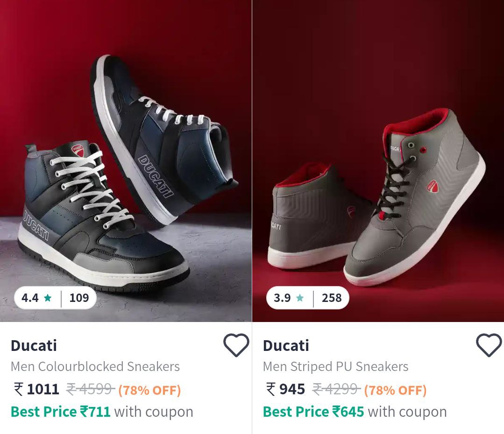Click Best Price ₹711 with coupon offer
Screen dimensions: 504x434
pos(101,412)
